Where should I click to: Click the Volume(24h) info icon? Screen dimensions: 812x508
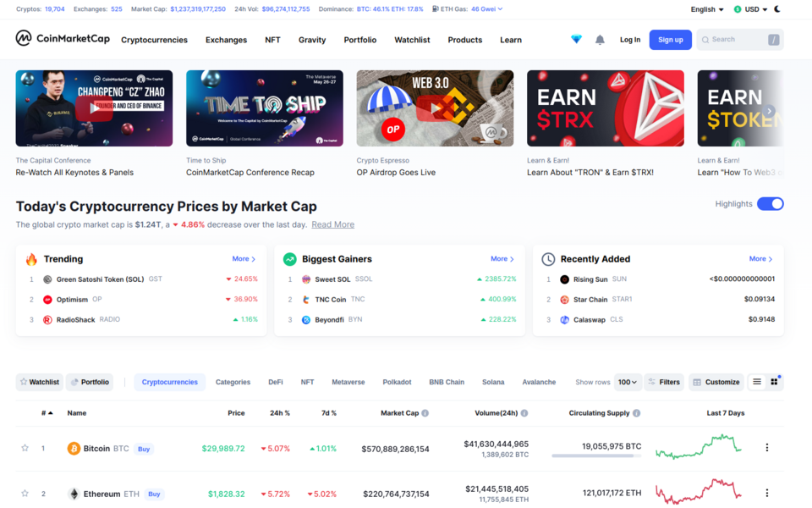[524, 413]
